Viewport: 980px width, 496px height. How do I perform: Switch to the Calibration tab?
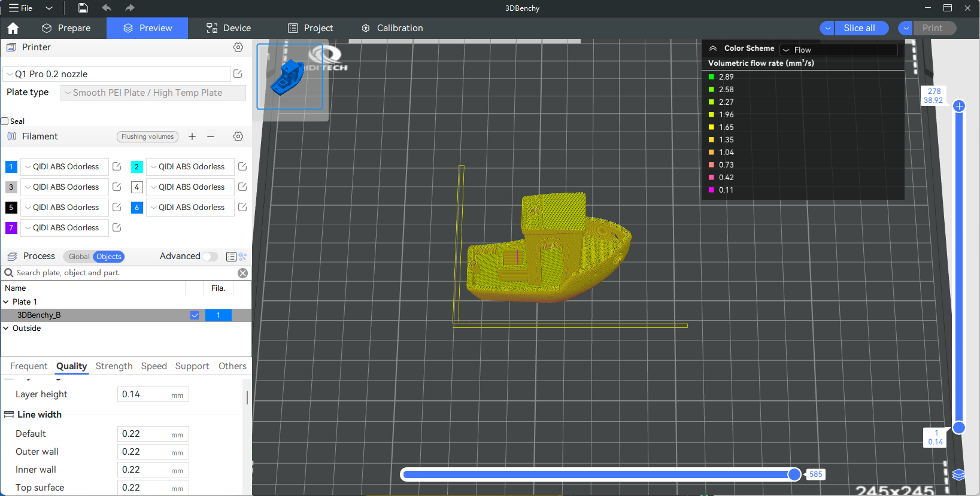pyautogui.click(x=393, y=28)
